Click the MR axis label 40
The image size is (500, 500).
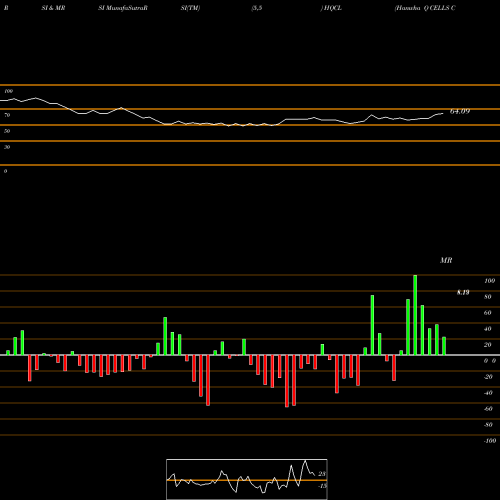coord(488,329)
